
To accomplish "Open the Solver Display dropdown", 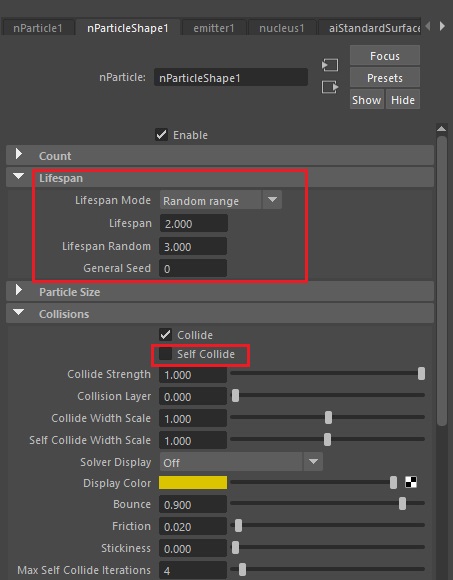I will (241, 462).
